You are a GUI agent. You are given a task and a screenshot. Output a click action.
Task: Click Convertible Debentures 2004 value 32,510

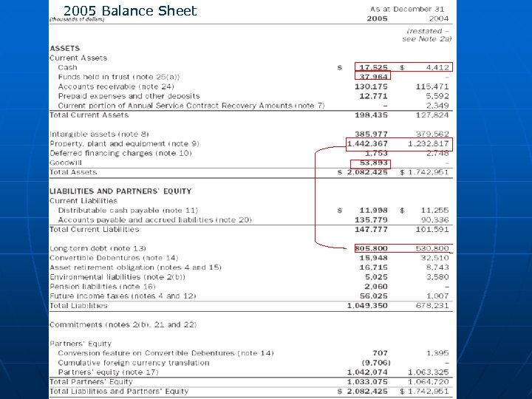434,258
